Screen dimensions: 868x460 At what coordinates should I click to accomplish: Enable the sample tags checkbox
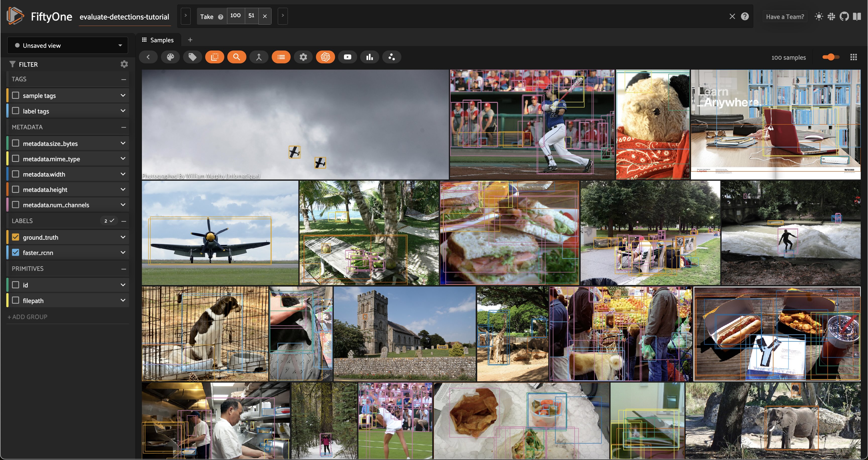16,96
